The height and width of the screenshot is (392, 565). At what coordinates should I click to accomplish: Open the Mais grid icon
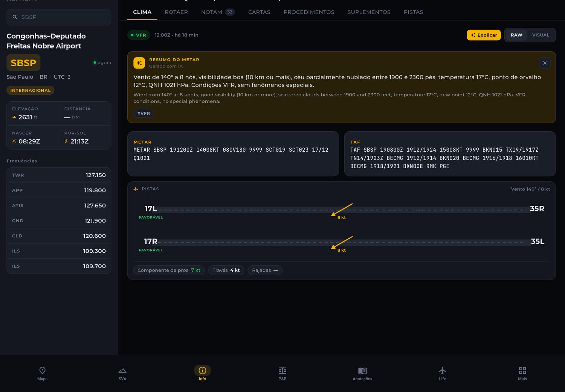click(x=522, y=371)
